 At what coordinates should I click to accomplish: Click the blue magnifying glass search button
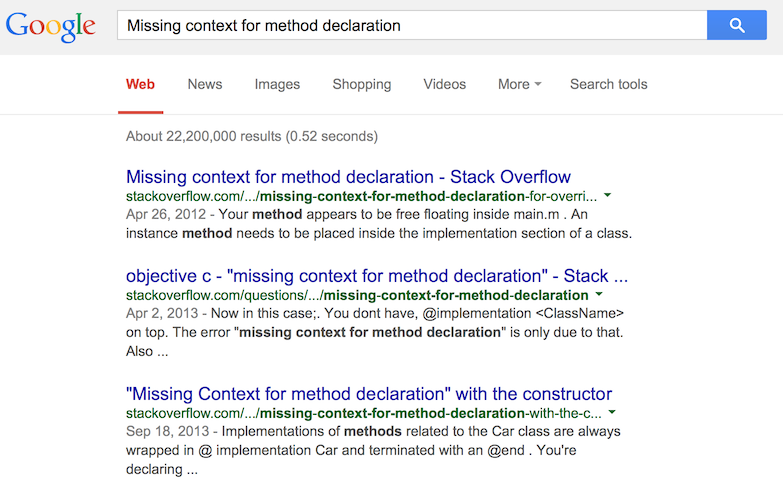click(x=736, y=25)
